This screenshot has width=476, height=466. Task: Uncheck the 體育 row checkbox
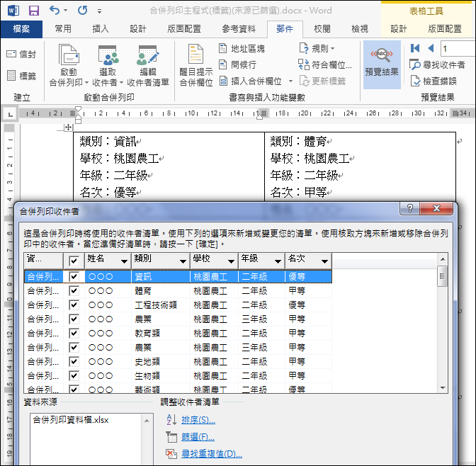(x=74, y=290)
